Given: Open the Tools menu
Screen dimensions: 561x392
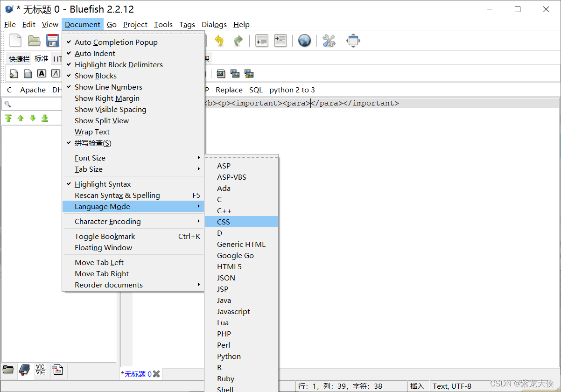Looking at the screenshot, I should (163, 24).
